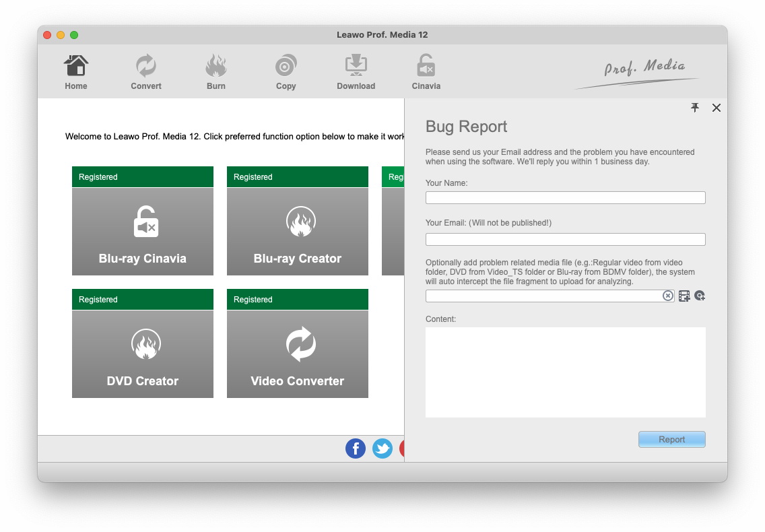Click Registered banner above DVD Creator

click(x=143, y=299)
